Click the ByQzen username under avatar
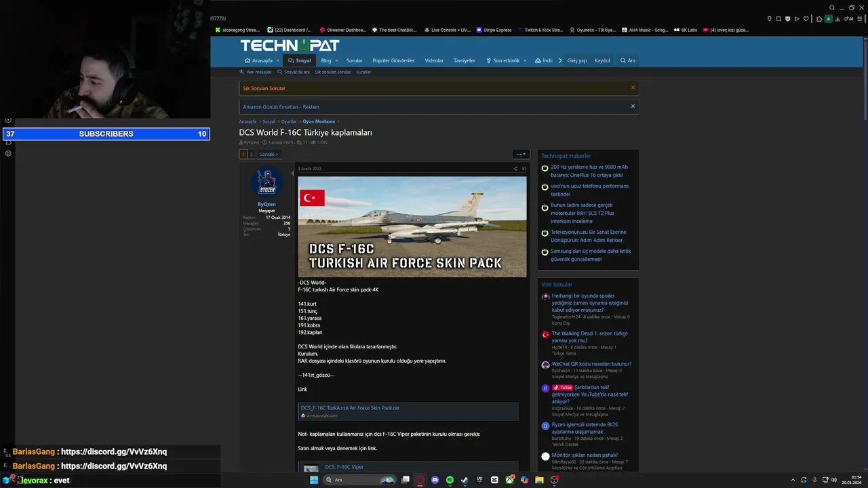Image resolution: width=868 pixels, height=488 pixels. pyautogui.click(x=267, y=204)
